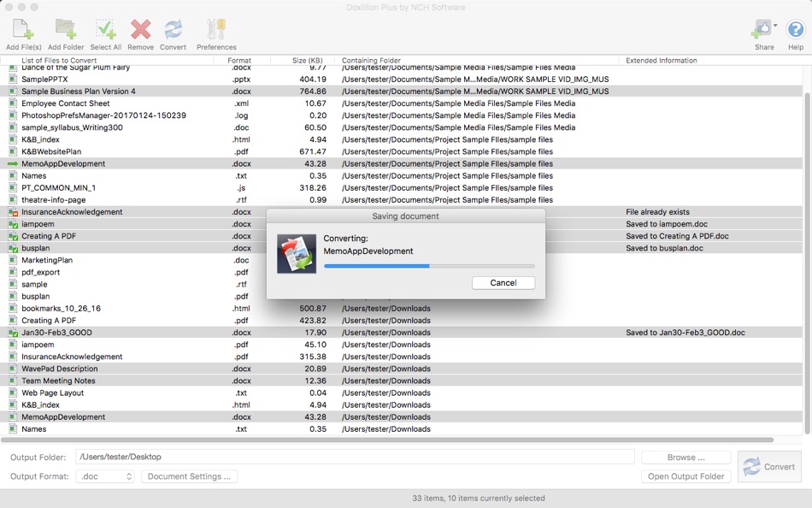Click the Add File(s) icon
The image size is (812, 508).
(21, 27)
